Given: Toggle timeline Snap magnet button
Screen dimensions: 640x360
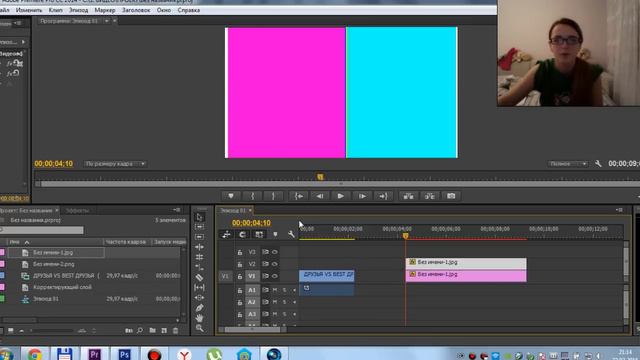Looking at the screenshot, I should tap(242, 235).
